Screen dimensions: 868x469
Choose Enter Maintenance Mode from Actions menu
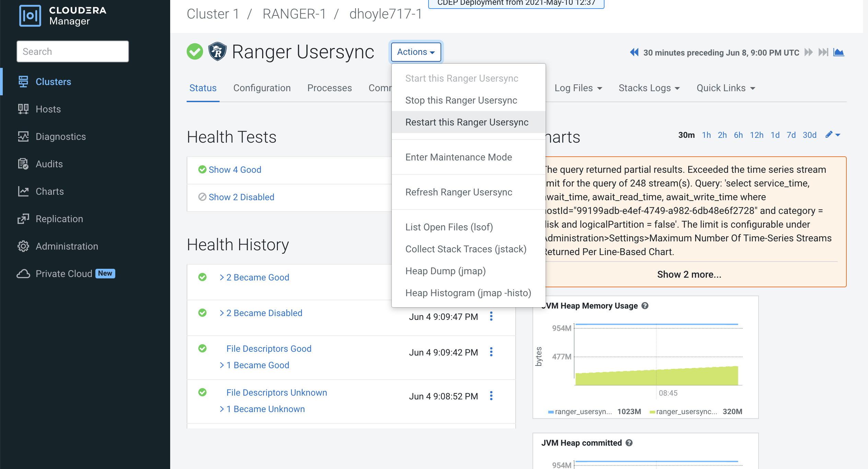(x=458, y=157)
